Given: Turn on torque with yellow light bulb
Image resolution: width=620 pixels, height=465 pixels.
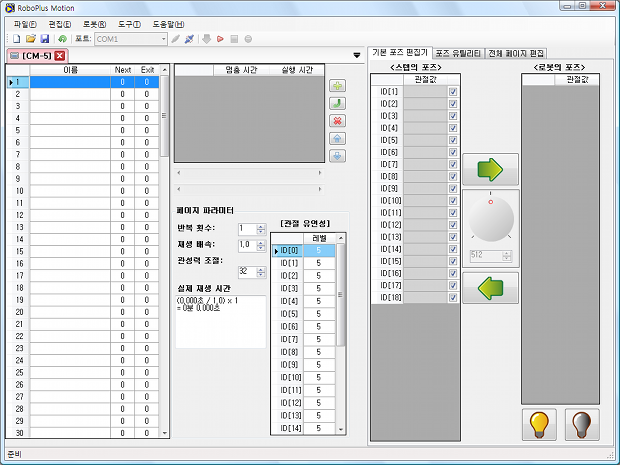Looking at the screenshot, I should pyautogui.click(x=539, y=424).
